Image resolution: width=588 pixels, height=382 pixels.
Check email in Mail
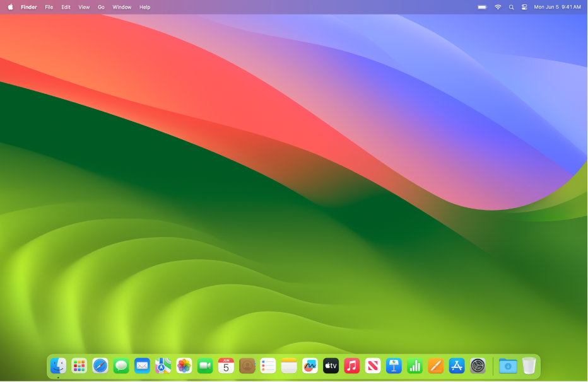[141, 366]
